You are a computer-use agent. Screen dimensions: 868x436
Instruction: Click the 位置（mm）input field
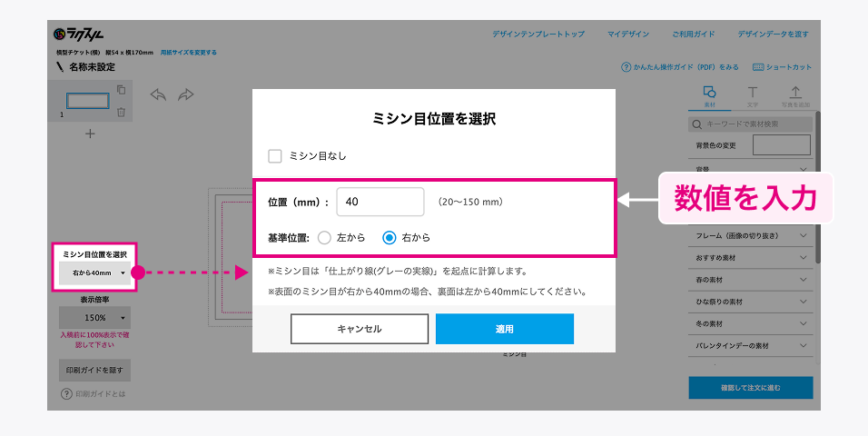tap(380, 202)
